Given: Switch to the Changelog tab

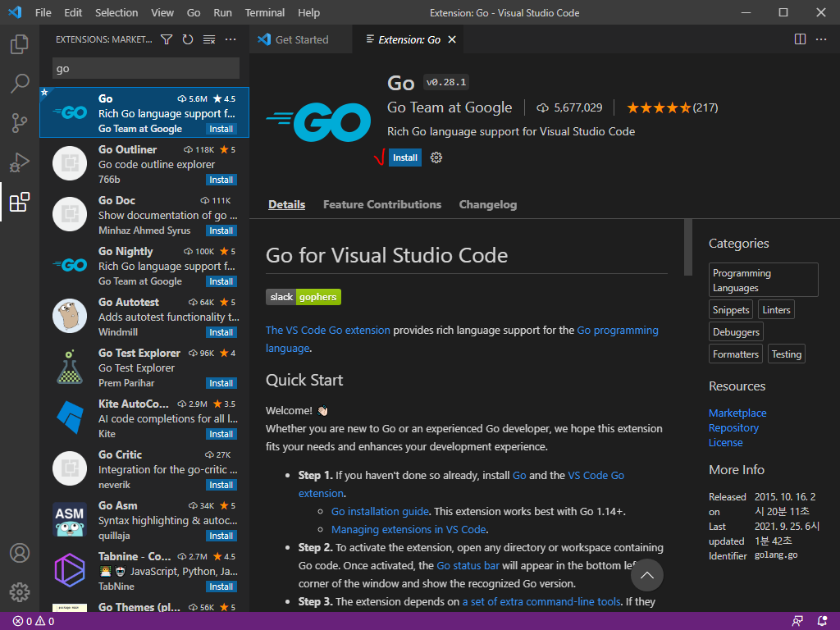Looking at the screenshot, I should 487,204.
